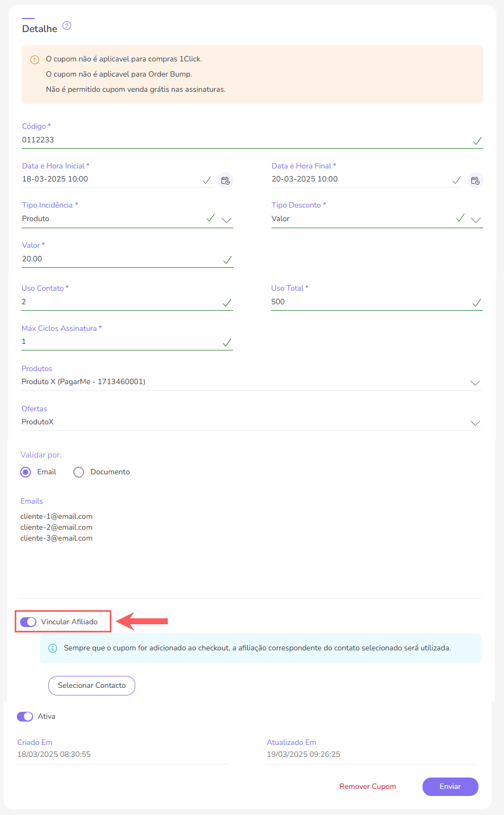504x815 pixels.
Task: Open the Tipo Desconto dropdown
Action: (x=476, y=220)
